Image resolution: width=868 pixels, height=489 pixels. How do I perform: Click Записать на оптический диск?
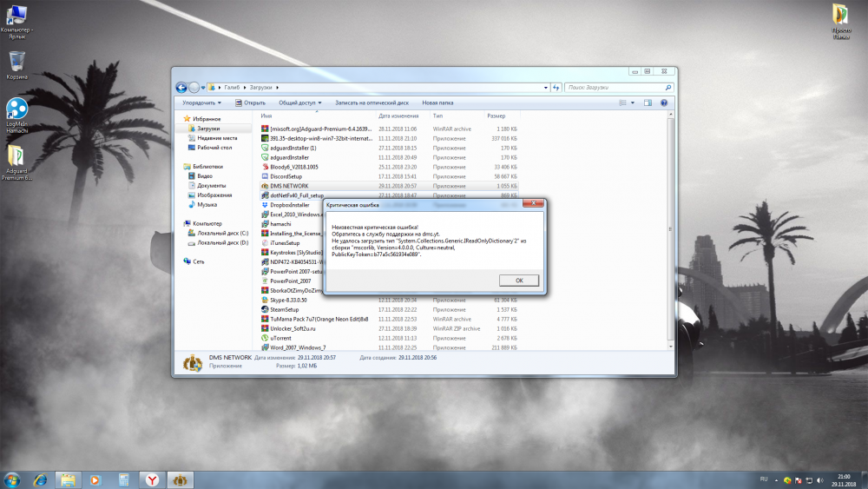pos(372,102)
